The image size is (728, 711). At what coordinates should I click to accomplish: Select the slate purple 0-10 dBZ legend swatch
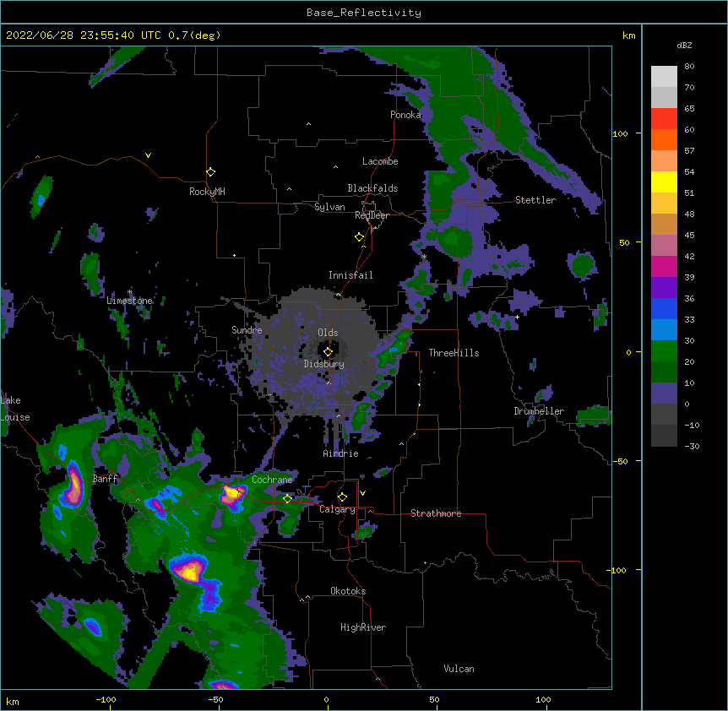664,393
